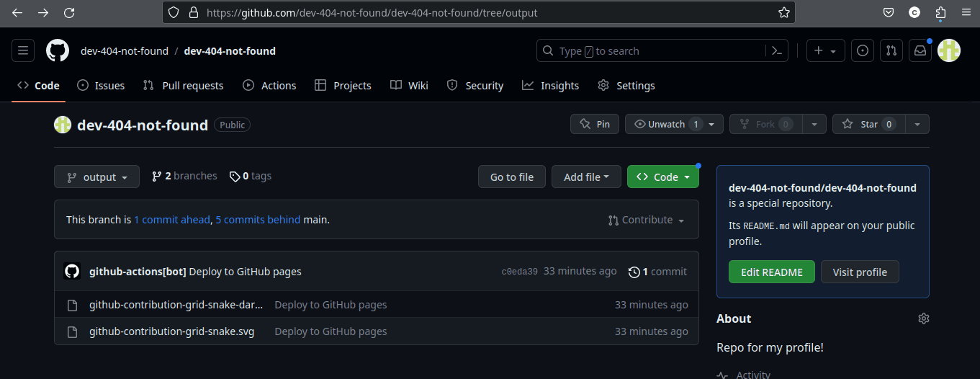The height and width of the screenshot is (379, 980).
Task: Switch to the Insights tab
Action: coord(550,86)
